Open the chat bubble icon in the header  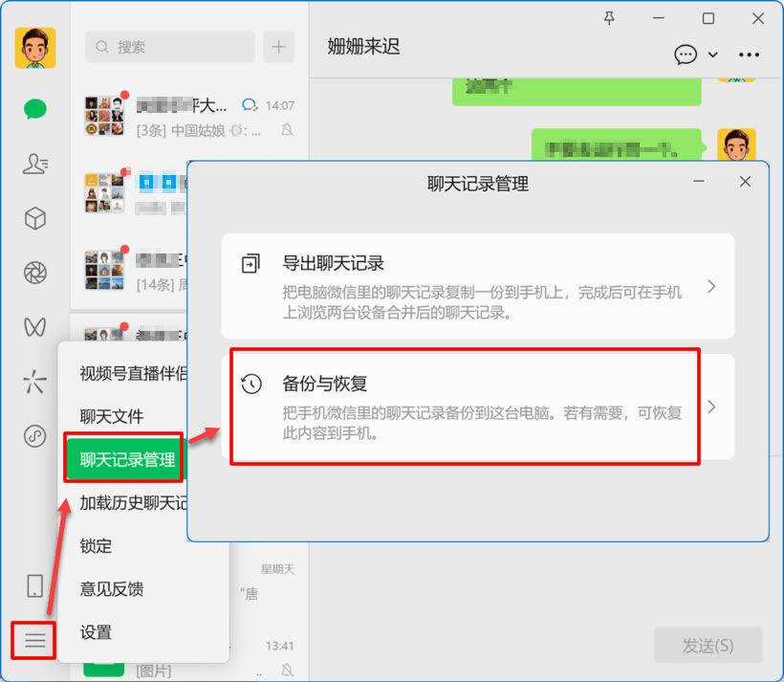[686, 54]
